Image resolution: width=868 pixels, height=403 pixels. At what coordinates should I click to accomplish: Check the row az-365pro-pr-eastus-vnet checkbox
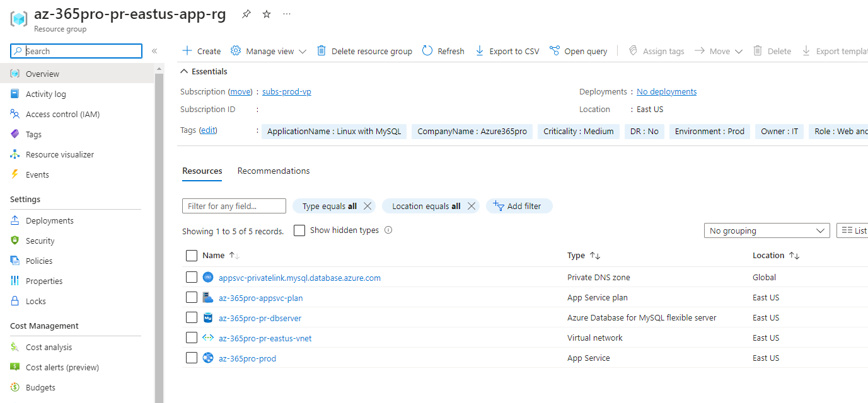(192, 338)
